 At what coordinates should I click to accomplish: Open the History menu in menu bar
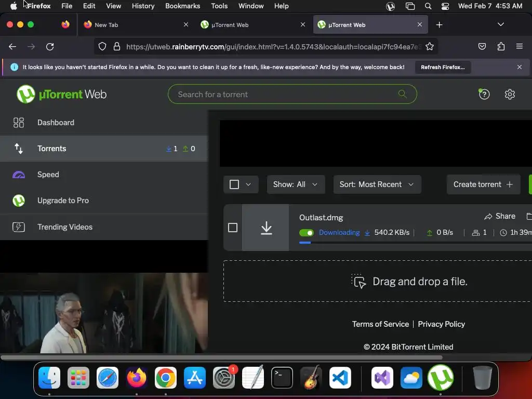(x=143, y=6)
